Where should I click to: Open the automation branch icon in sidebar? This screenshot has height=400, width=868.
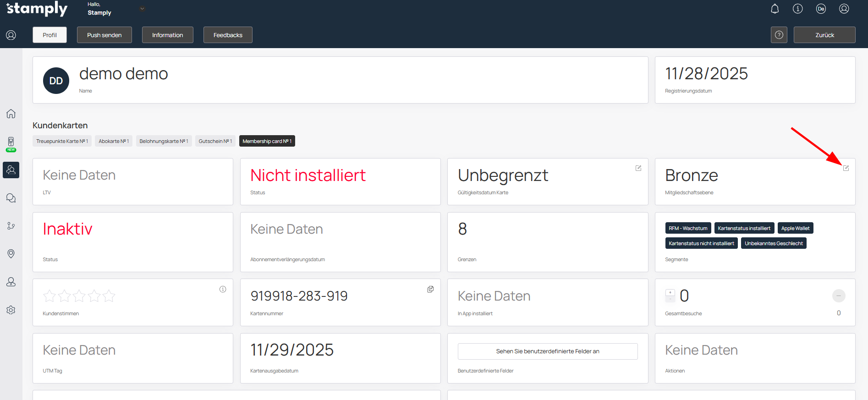pyautogui.click(x=11, y=226)
